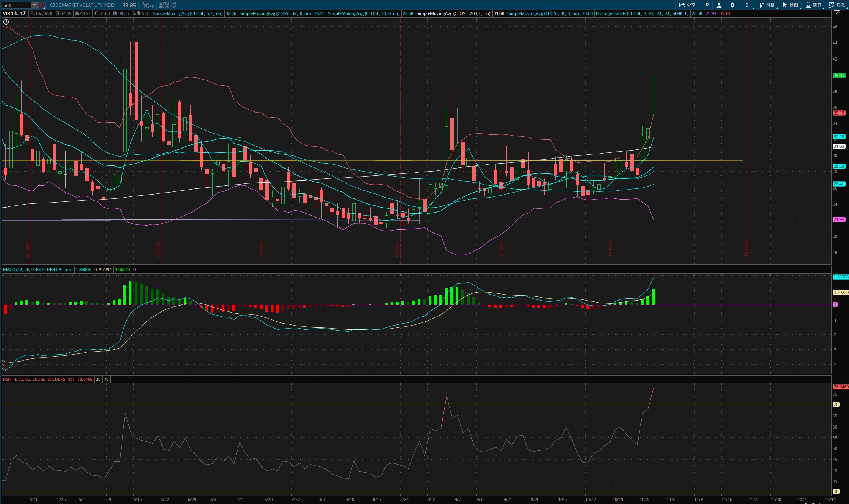This screenshot has width=849, height=504.
Task: Open the Style (风格) menu
Action: (x=767, y=5)
